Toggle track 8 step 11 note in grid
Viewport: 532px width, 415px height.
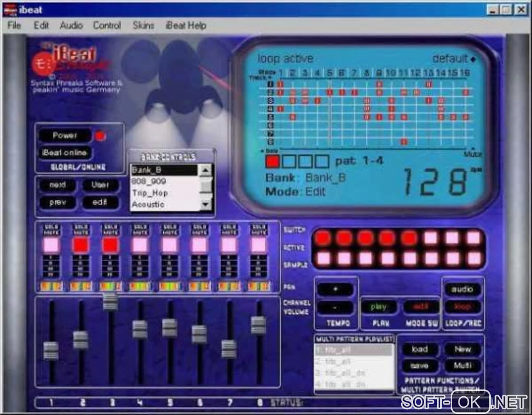tap(404, 142)
